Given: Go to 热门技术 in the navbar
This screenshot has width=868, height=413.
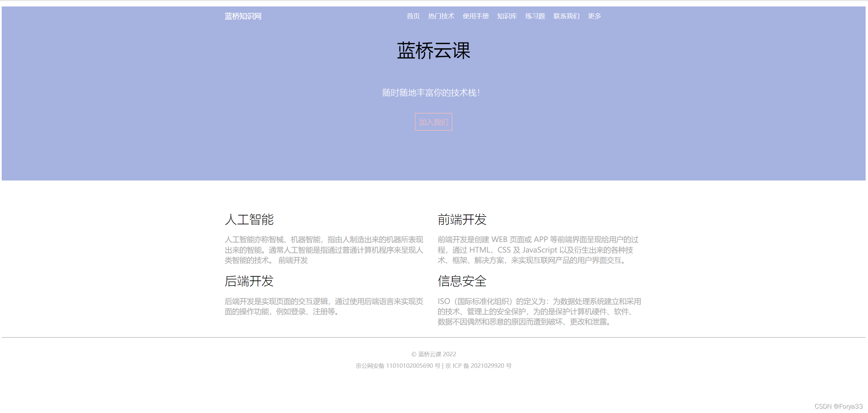Looking at the screenshot, I should [441, 16].
